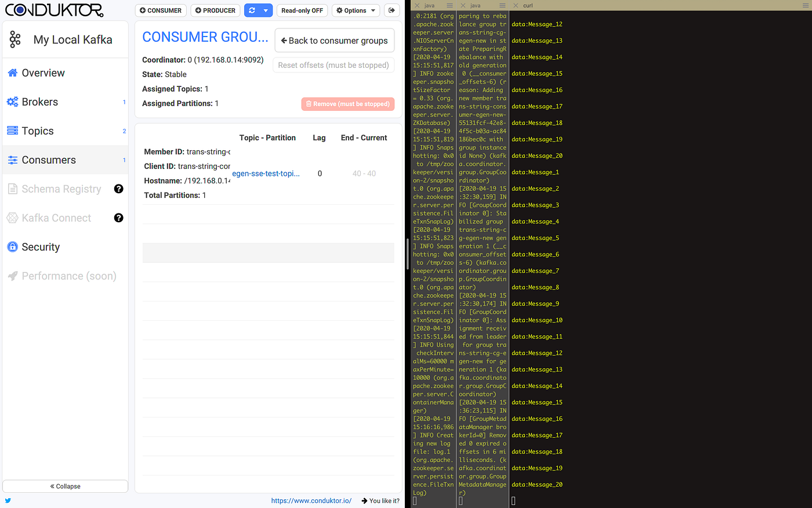Refresh the consumer group with the blue refresh icon
812x508 pixels.
(x=253, y=10)
